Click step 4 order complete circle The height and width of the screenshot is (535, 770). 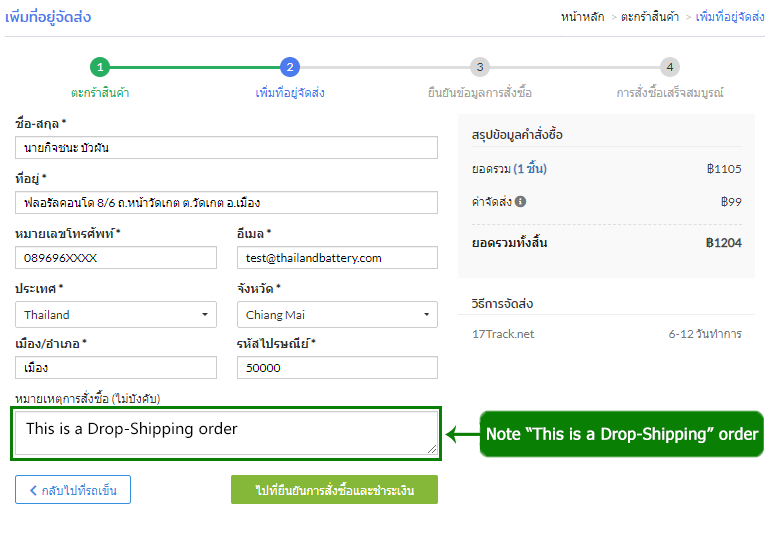670,67
